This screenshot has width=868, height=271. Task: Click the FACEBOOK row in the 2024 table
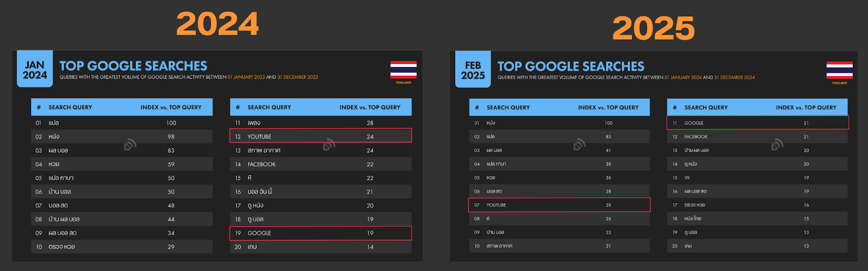click(x=320, y=164)
